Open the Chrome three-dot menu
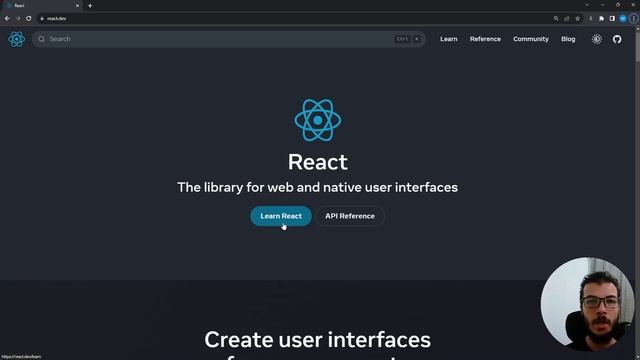Screen dimensions: 640x360 (633, 18)
